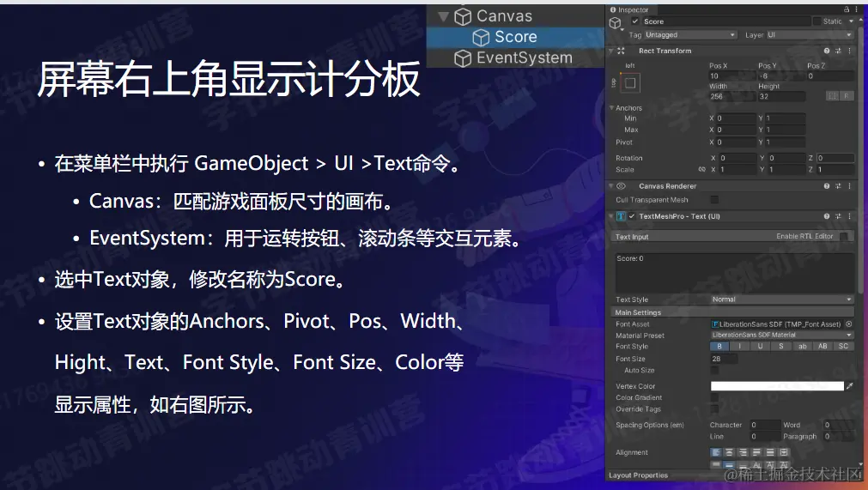Screen dimensions: 868x490
Task: Toggle small caps (SC) font style
Action: tap(843, 346)
